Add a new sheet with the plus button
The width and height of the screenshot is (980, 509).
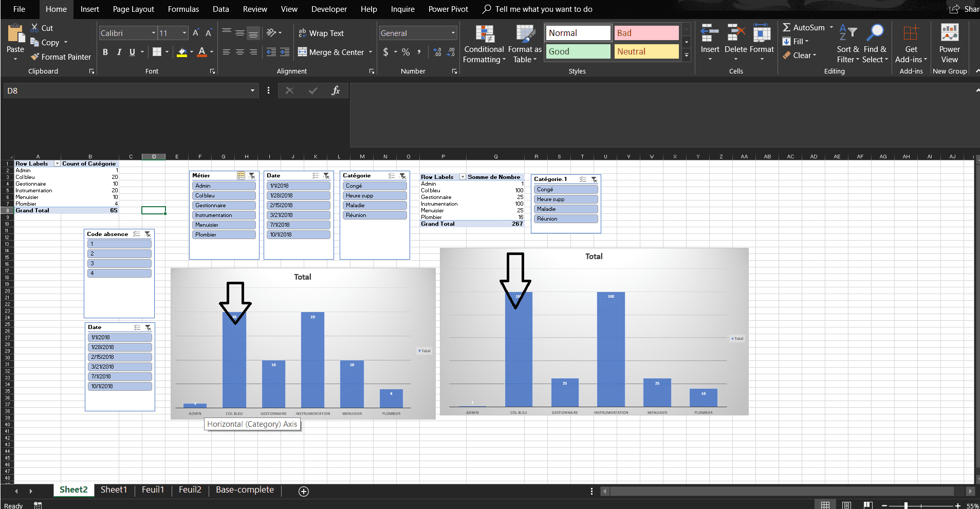click(304, 492)
